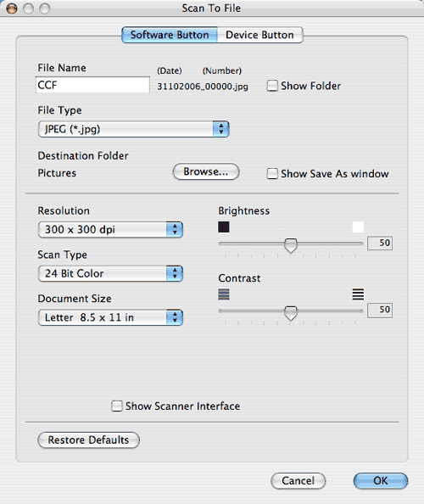Check Show Save As window option
The width and height of the screenshot is (424, 504).
coord(272,174)
